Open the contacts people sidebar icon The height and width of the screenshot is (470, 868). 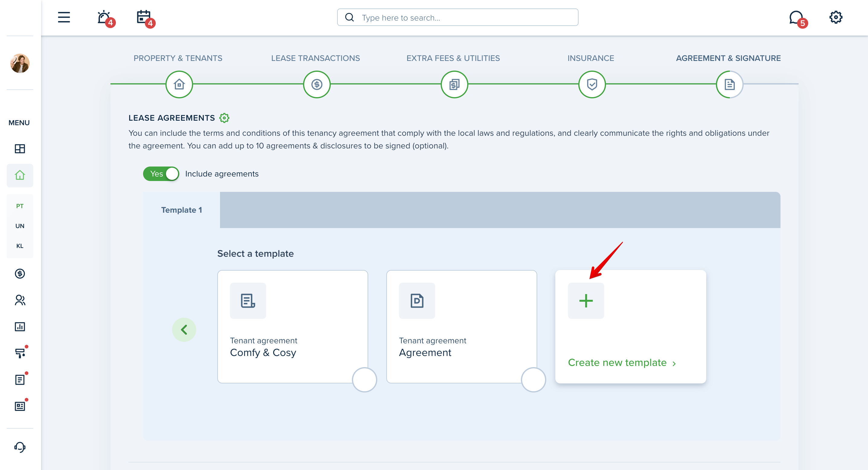[x=20, y=300]
